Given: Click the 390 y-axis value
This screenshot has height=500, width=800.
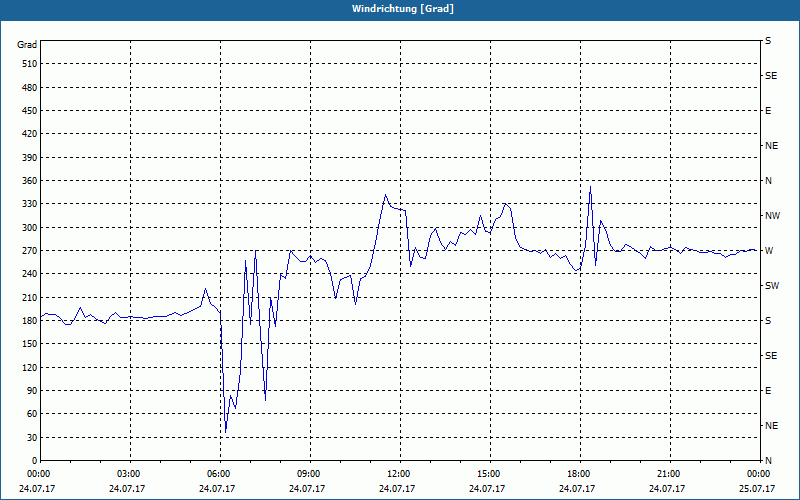Looking at the screenshot, I should (x=30, y=158).
